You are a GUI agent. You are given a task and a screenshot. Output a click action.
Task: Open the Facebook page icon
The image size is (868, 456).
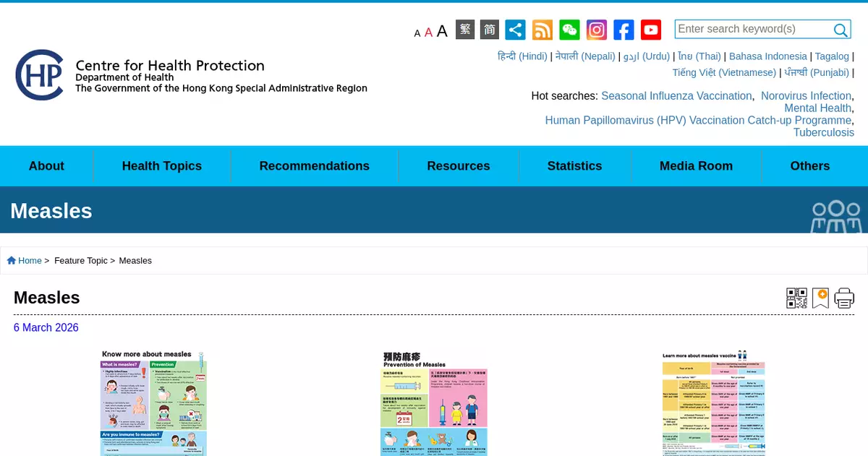(x=624, y=30)
